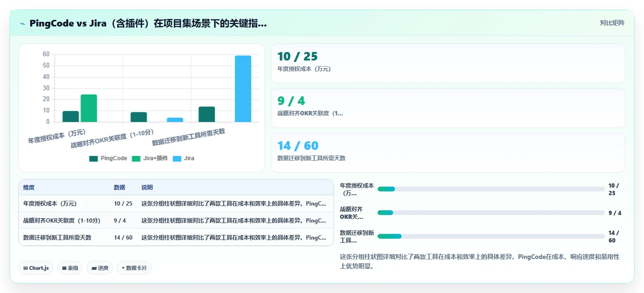Click the 表格 tag chip
Image resolution: width=644 pixels, height=293 pixels.
coord(70,268)
